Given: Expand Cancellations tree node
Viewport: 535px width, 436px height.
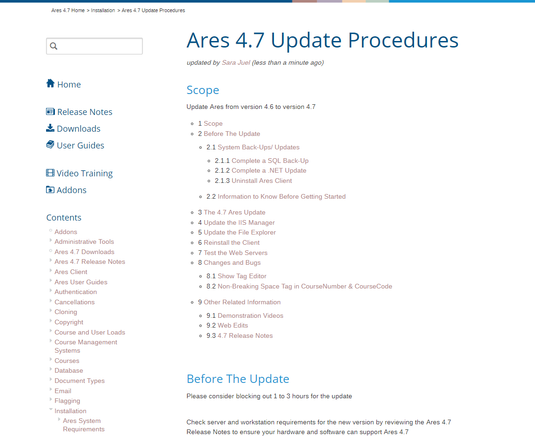Looking at the screenshot, I should coord(50,301).
